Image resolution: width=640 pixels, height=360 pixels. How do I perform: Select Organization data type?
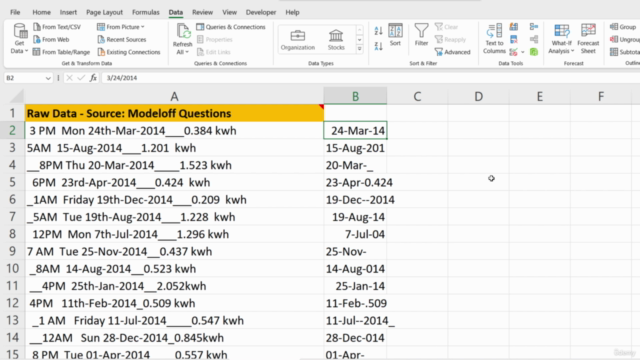pyautogui.click(x=298, y=40)
